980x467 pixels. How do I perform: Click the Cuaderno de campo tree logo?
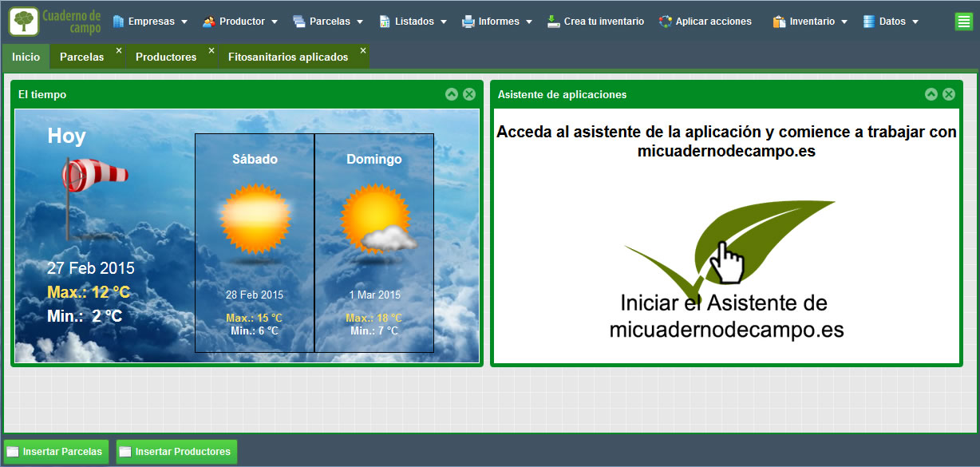point(24,21)
